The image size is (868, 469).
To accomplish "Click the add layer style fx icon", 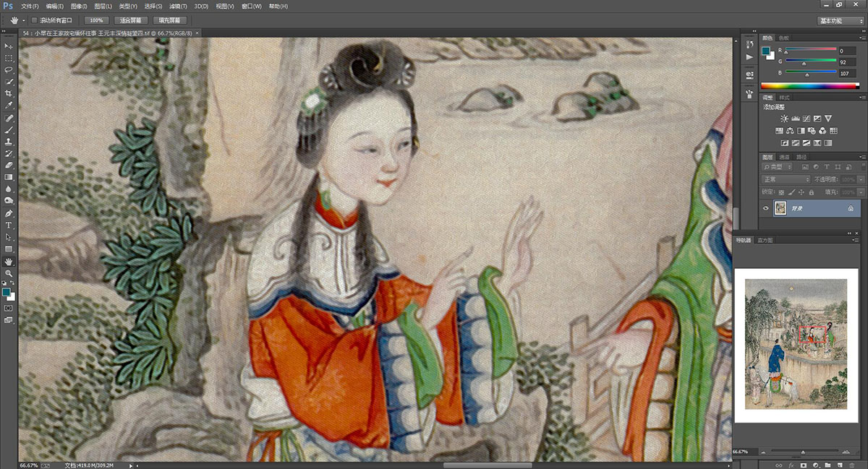I will pos(791,465).
